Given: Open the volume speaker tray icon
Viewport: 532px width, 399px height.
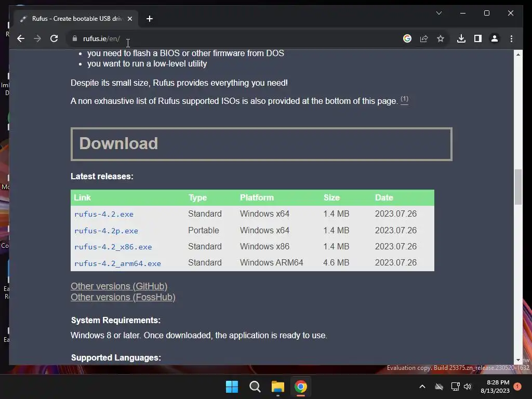Looking at the screenshot, I should pos(468,387).
